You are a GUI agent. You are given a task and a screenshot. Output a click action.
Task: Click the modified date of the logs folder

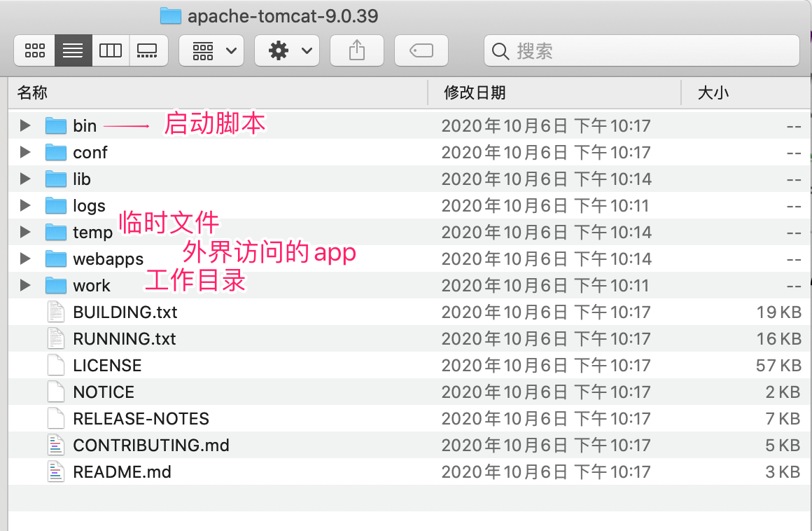coord(545,206)
